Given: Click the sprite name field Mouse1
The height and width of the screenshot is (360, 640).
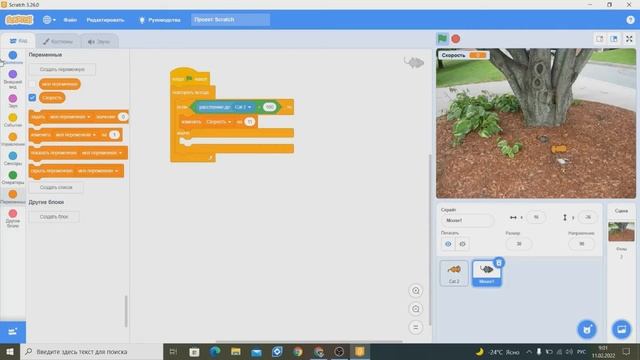Looking at the screenshot, I should point(467,220).
